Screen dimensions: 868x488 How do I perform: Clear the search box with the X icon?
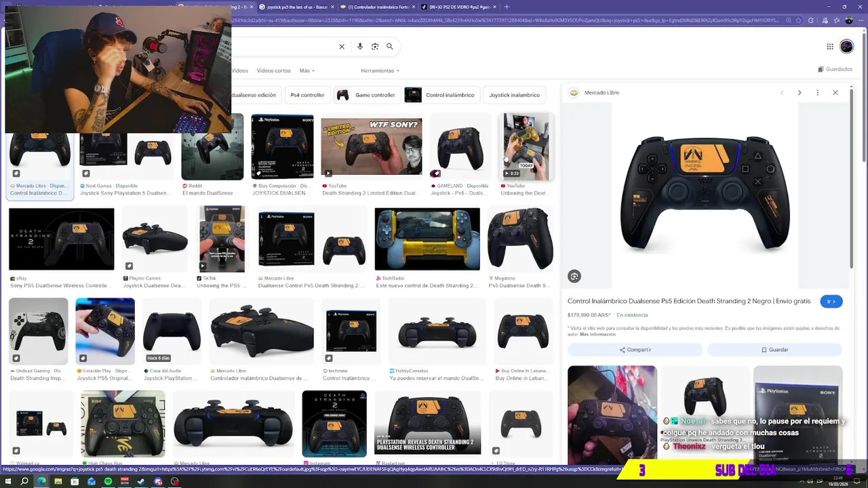point(342,47)
